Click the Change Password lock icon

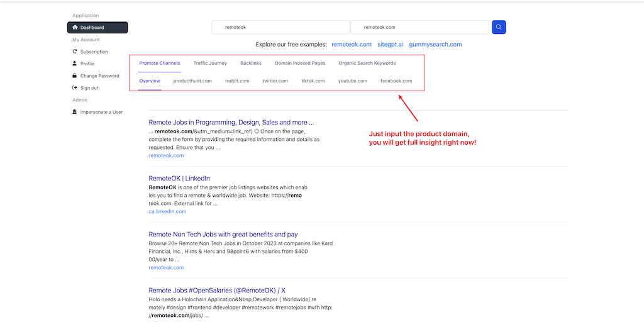[75, 75]
